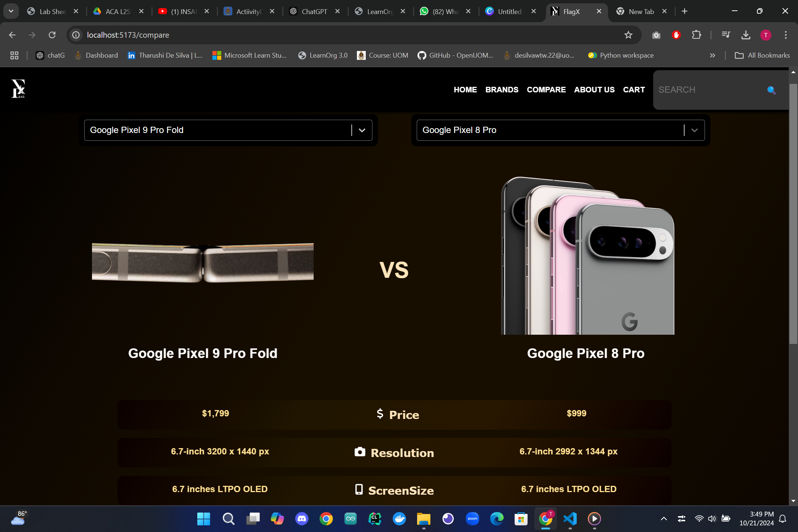The image size is (798, 532).
Task: Open Visual Studio Code from the taskbar
Action: [570, 519]
